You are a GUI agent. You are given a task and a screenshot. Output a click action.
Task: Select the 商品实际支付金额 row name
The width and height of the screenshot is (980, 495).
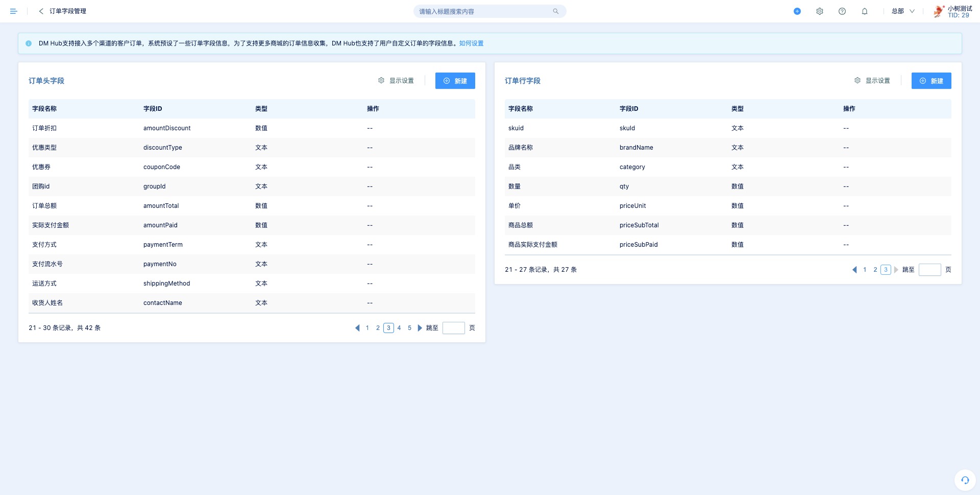pyautogui.click(x=533, y=245)
